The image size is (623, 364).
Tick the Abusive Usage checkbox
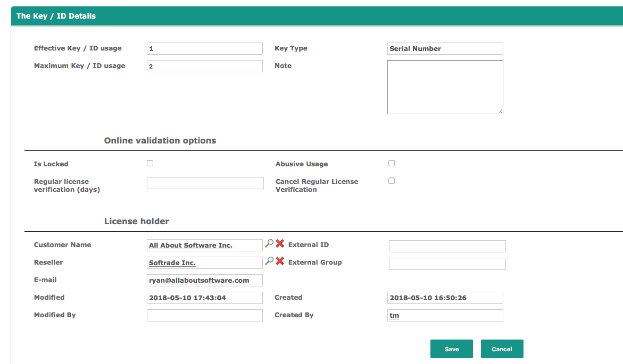(392, 163)
